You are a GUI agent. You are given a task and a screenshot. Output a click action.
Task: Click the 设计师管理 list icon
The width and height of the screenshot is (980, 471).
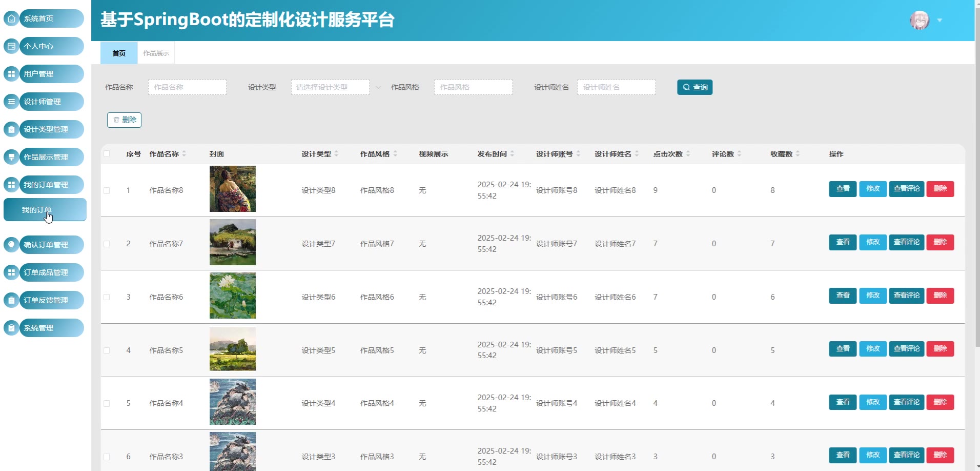(x=11, y=102)
